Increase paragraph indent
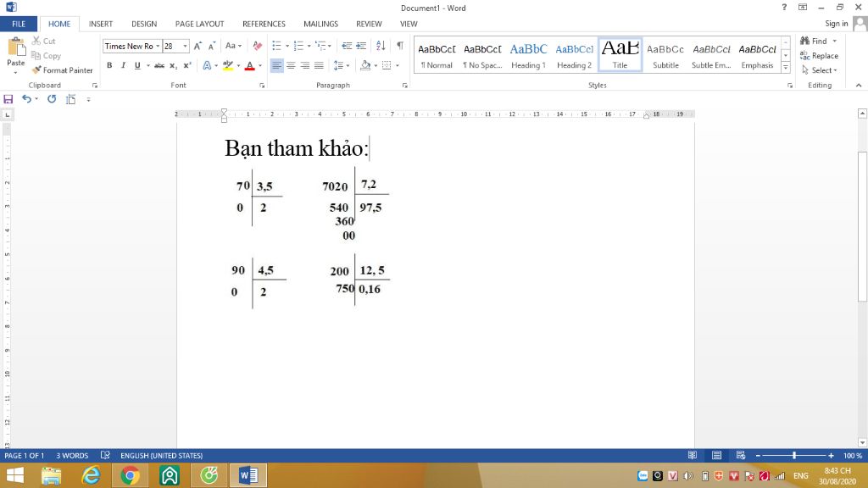Screen dimensions: 868x488 361,46
